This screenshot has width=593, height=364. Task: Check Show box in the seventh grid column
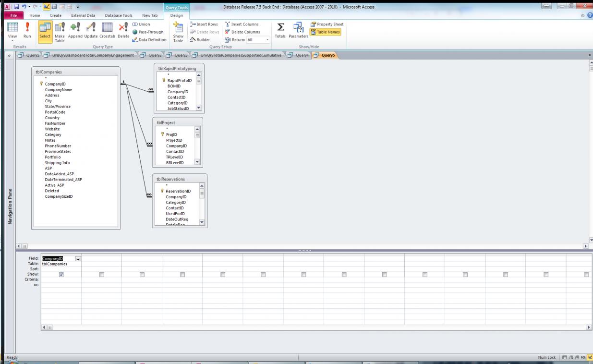303,274
